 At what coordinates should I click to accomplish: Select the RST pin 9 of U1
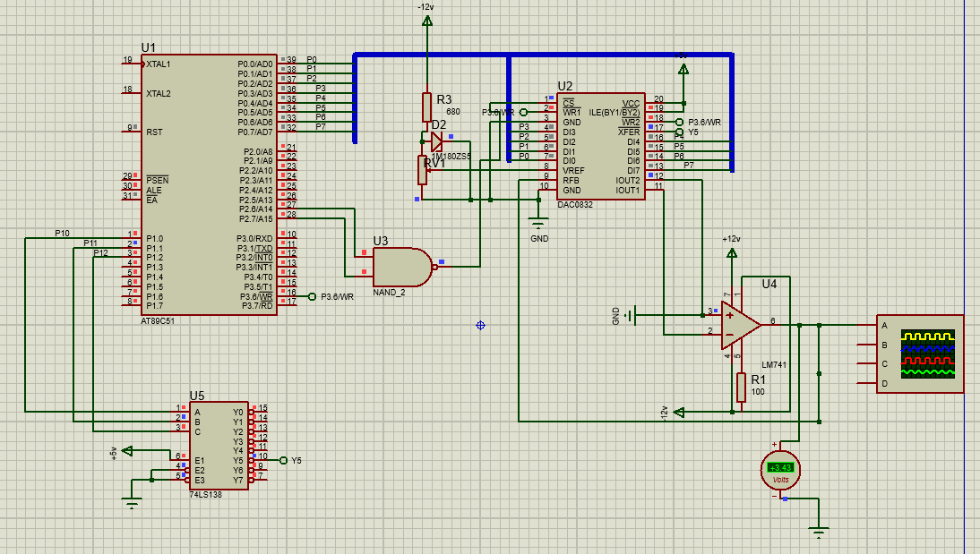click(x=132, y=132)
